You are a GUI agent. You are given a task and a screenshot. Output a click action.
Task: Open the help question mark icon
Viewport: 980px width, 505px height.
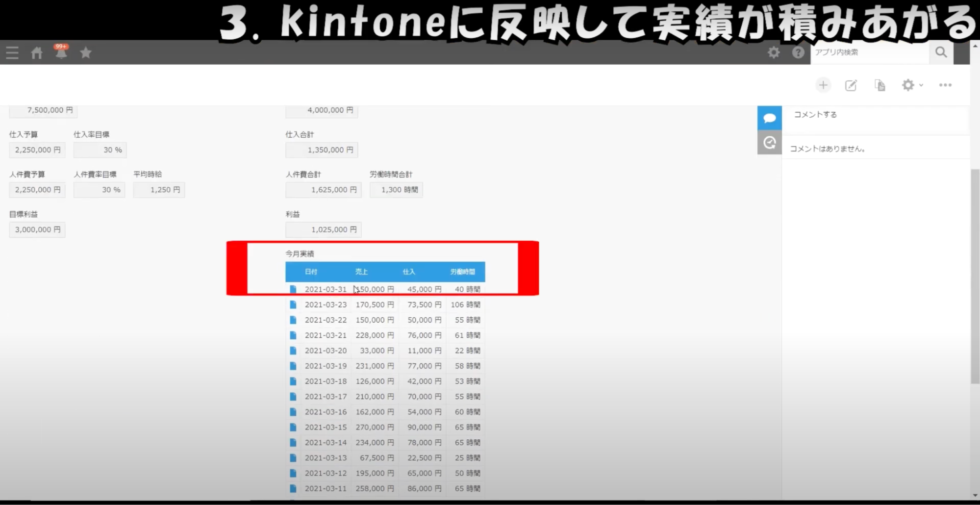click(798, 52)
